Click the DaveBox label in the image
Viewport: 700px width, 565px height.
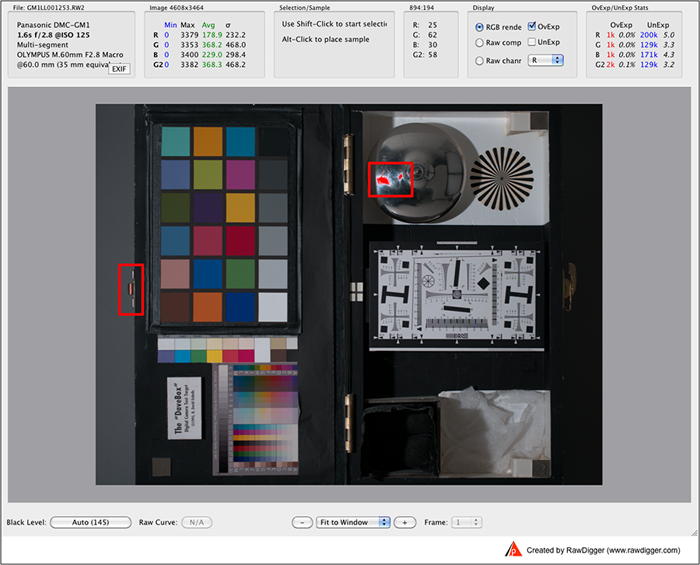tap(184, 408)
